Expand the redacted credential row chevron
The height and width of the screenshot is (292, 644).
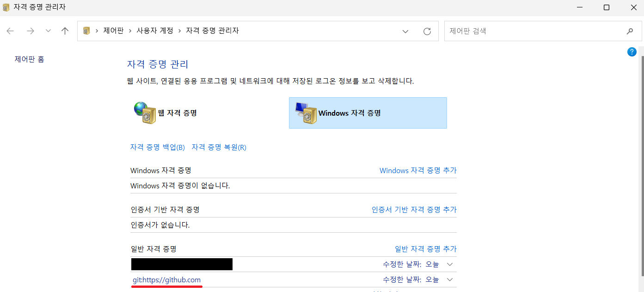(450, 264)
